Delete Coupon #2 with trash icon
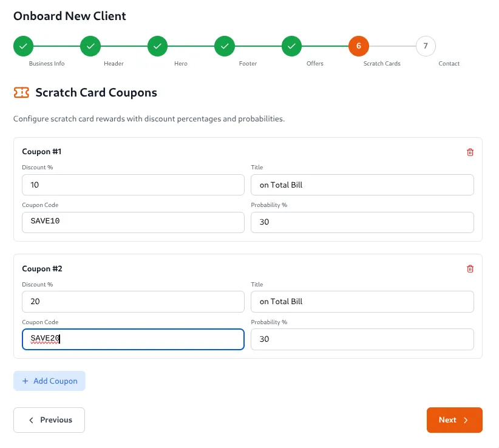Image resolution: width=499 pixels, height=448 pixels. tap(470, 269)
